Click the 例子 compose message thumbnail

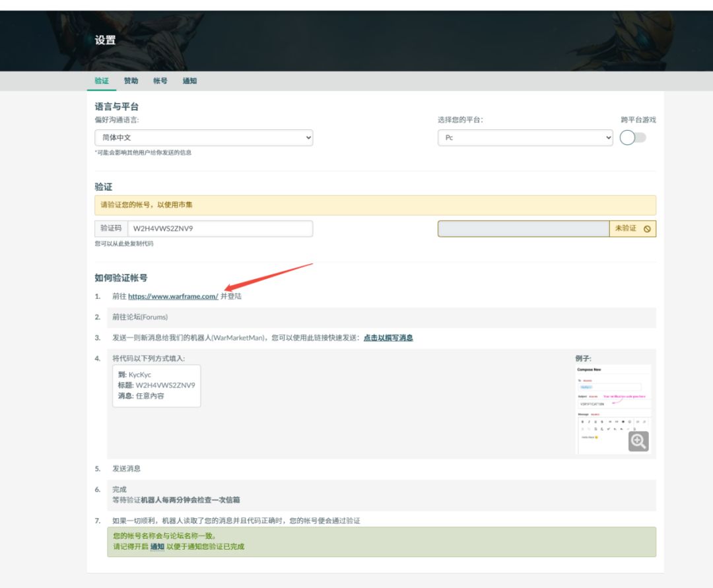[x=613, y=409]
